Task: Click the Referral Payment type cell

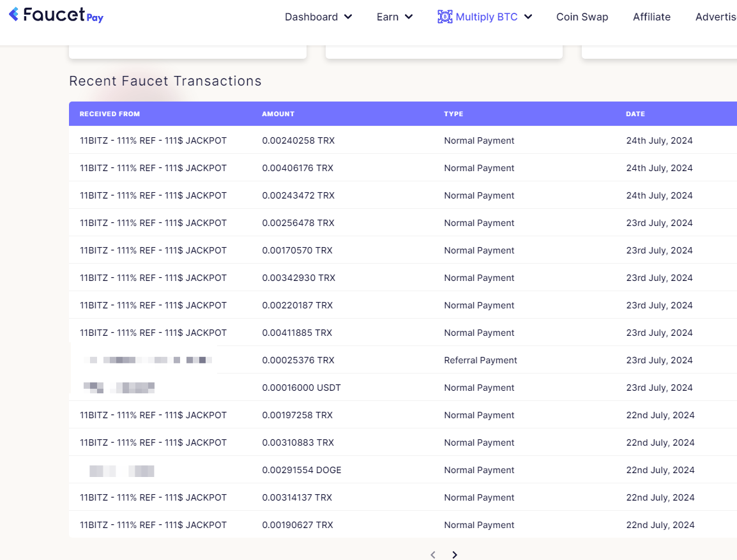Action: (480, 360)
